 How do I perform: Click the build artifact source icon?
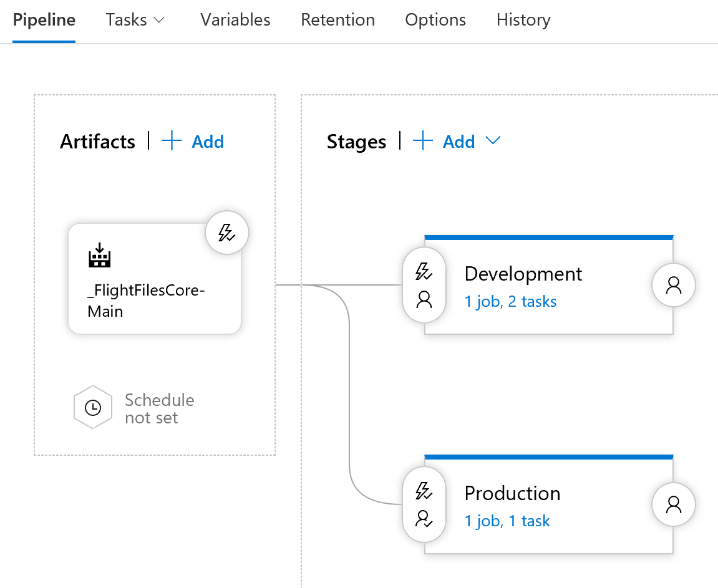pos(99,256)
